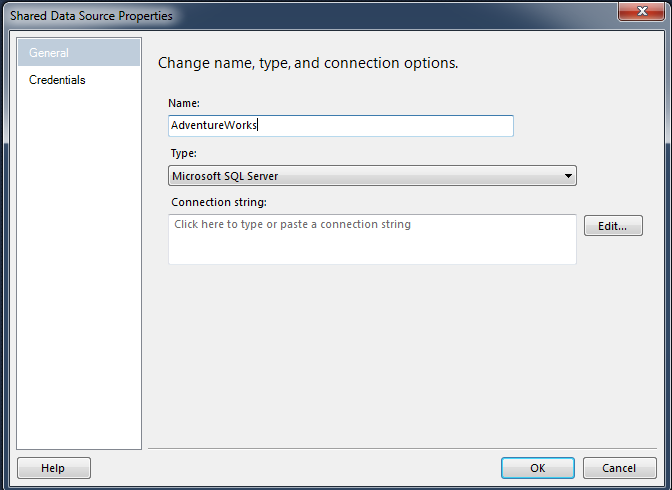This screenshot has width=672, height=490.
Task: Click the "Connection string:" label
Action: click(218, 202)
